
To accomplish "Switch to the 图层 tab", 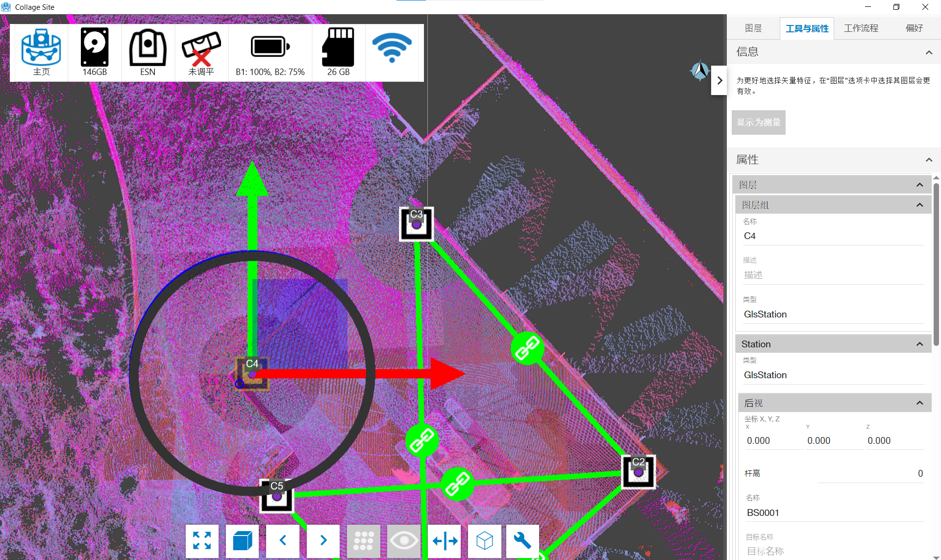I will tap(753, 28).
